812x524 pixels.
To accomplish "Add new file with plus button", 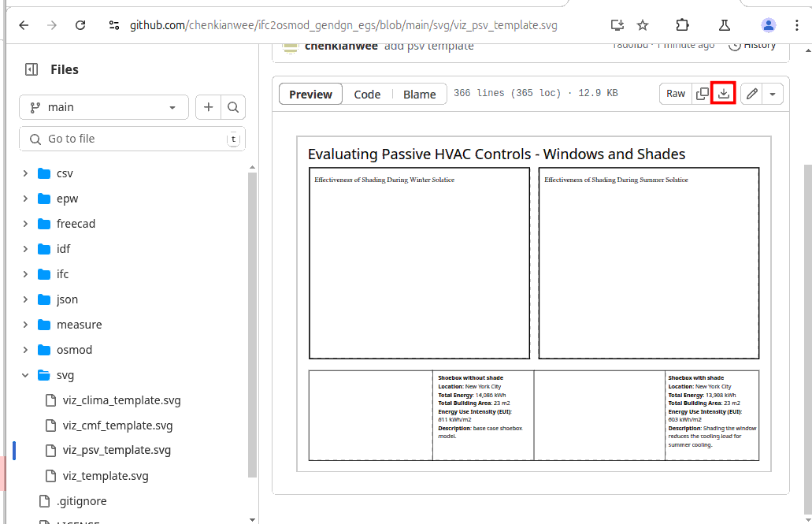I will click(x=208, y=107).
